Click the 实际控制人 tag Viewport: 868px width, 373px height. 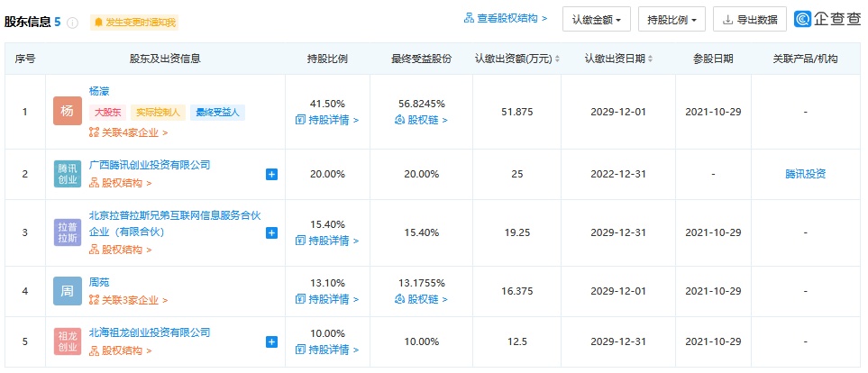click(159, 113)
